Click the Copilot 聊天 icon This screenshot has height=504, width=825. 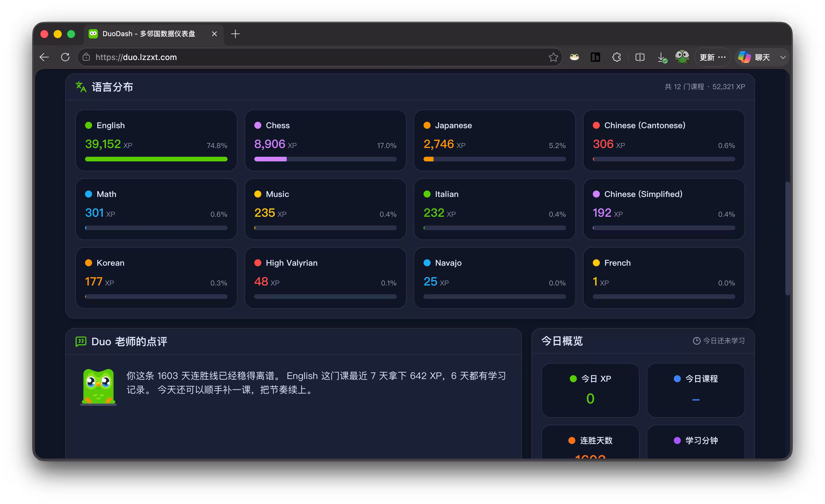(744, 57)
